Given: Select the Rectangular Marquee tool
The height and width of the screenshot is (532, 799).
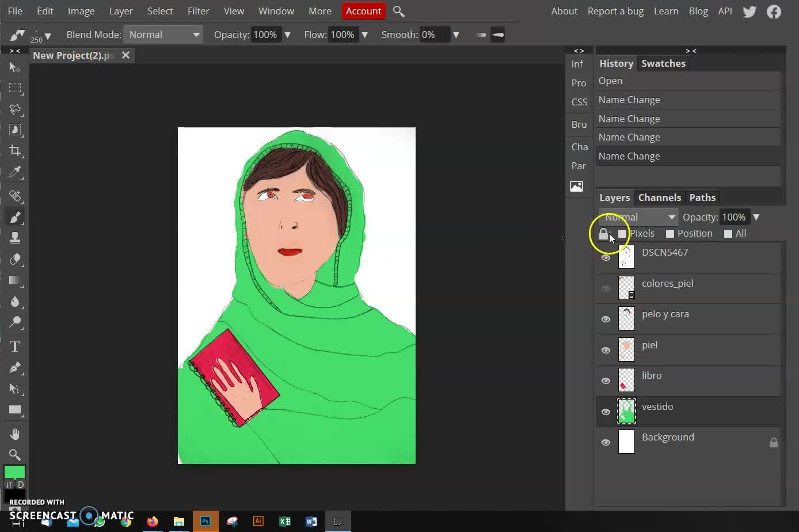Looking at the screenshot, I should point(15,88).
